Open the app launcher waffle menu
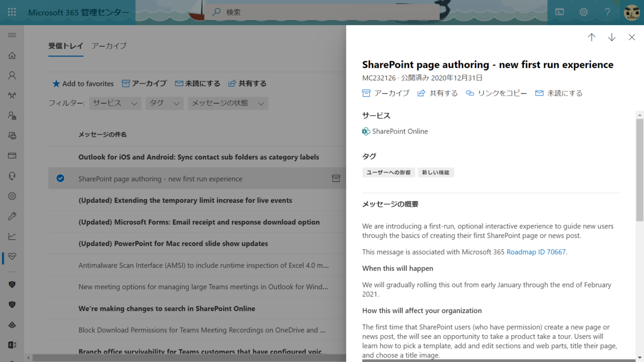The height and width of the screenshot is (362, 644). [12, 12]
